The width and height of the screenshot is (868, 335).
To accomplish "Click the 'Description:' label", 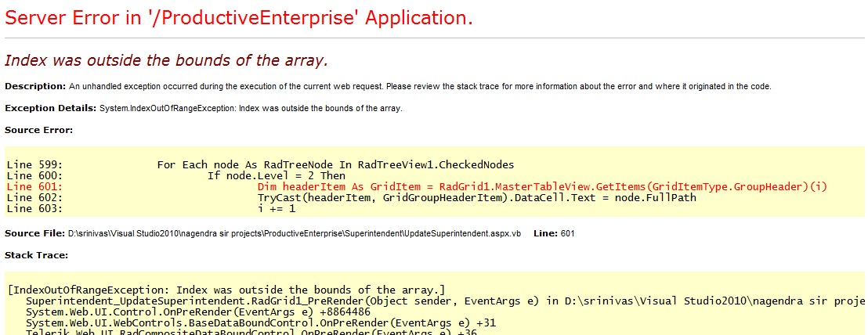I will 35,87.
